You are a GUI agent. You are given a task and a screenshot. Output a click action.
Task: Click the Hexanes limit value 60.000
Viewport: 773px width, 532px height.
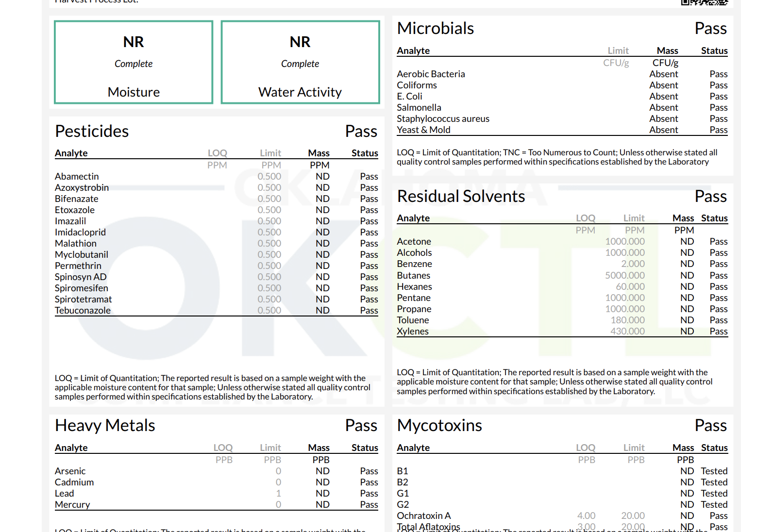630,286
